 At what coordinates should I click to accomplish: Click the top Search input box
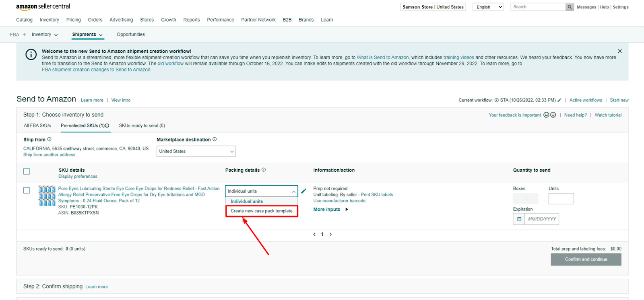(x=538, y=7)
